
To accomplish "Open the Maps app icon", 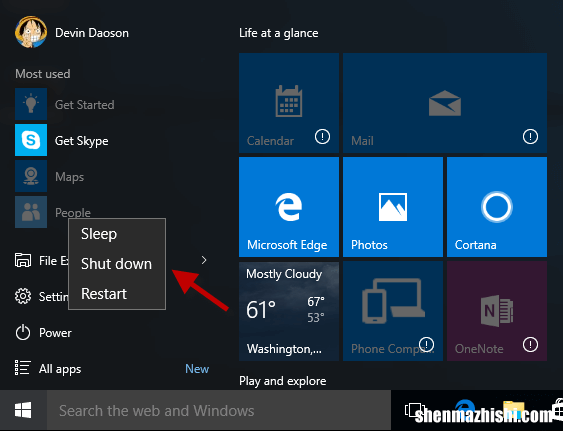I will coord(31,176).
